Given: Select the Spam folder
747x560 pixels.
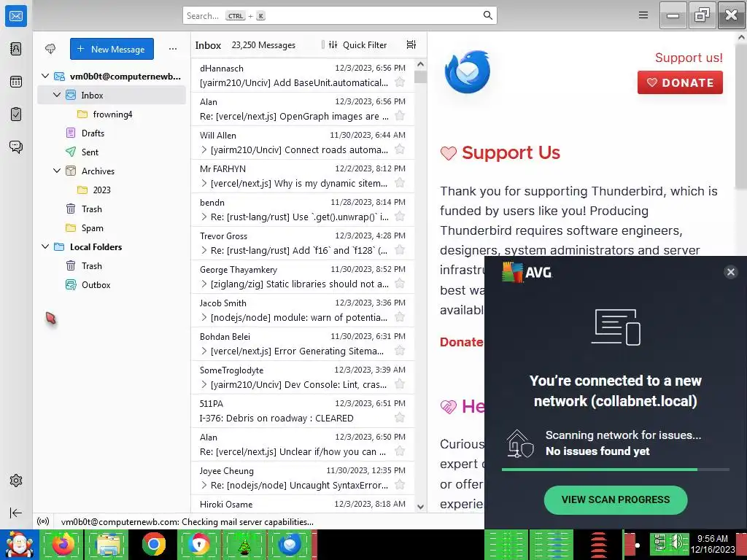Looking at the screenshot, I should [112, 228].
